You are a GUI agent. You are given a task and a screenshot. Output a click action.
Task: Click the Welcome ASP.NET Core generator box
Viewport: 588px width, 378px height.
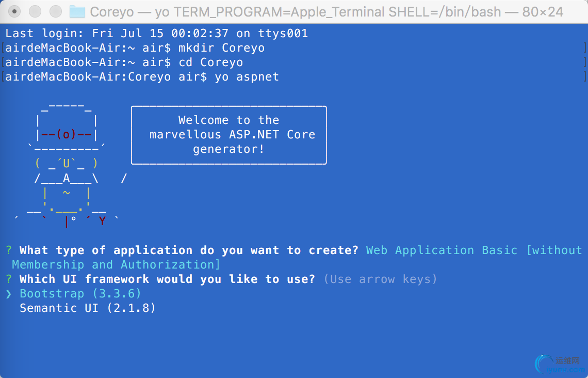coord(228,135)
